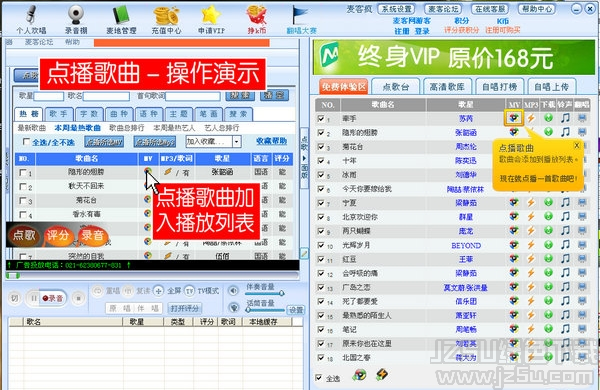Click the playback progress bar

tap(152, 275)
